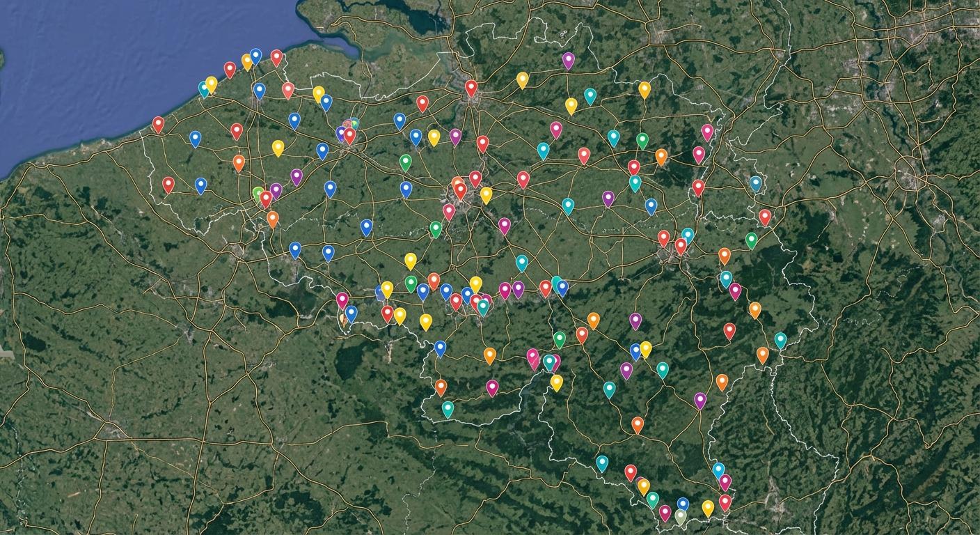Image resolution: width=980 pixels, height=535 pixels.
Task: Open the southernmost pink map pin
Action: pyautogui.click(x=665, y=513)
